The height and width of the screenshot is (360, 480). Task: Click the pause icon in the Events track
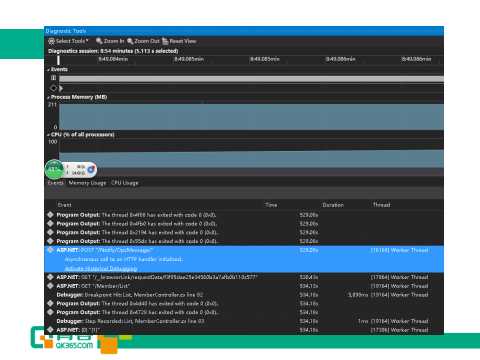(53, 78)
